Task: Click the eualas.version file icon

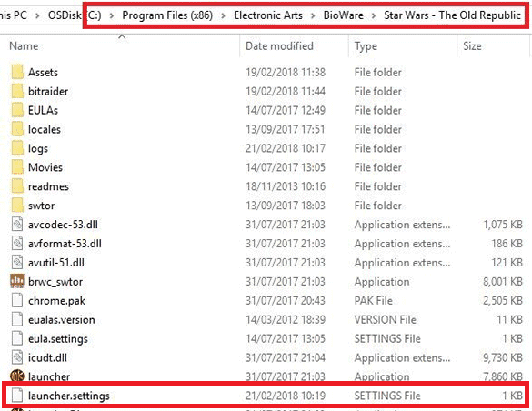Action: click(17, 319)
